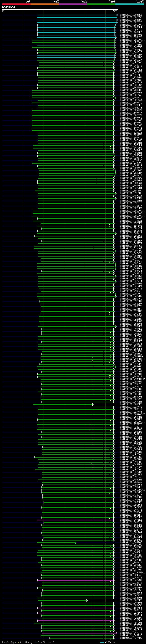Click the cyan alignment bar for UniRef100_B9SMT0
Image resolution: width=146 pixels, height=644 pixels.
pyautogui.click(x=76, y=37)
